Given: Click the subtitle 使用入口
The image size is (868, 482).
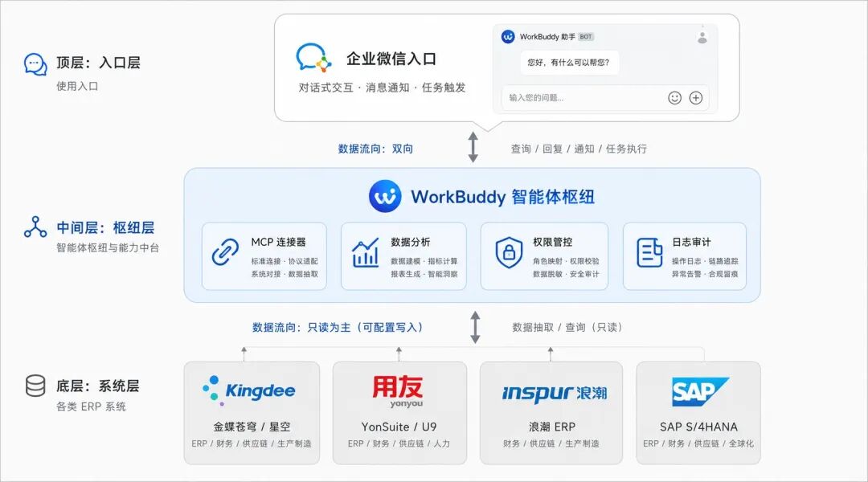Looking at the screenshot, I should [77, 86].
